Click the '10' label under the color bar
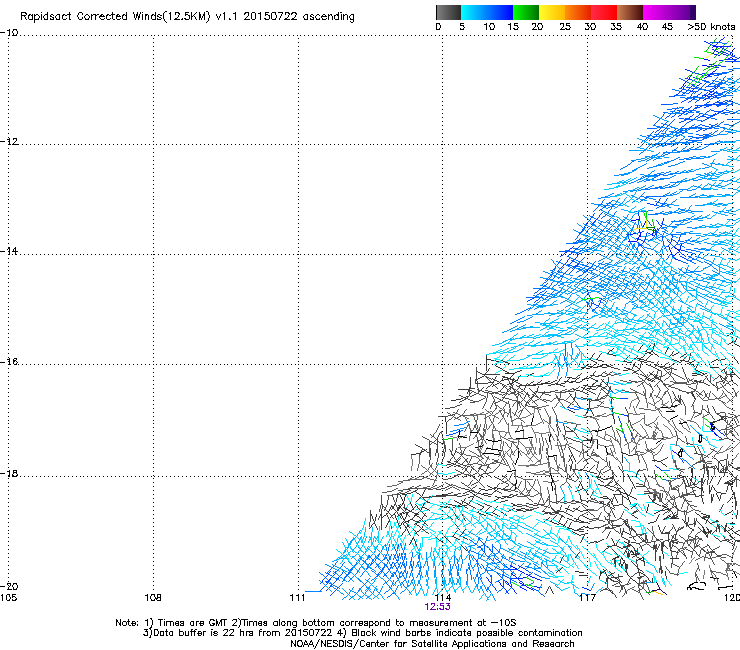Viewport: 740px width, 650px height. pyautogui.click(x=489, y=27)
